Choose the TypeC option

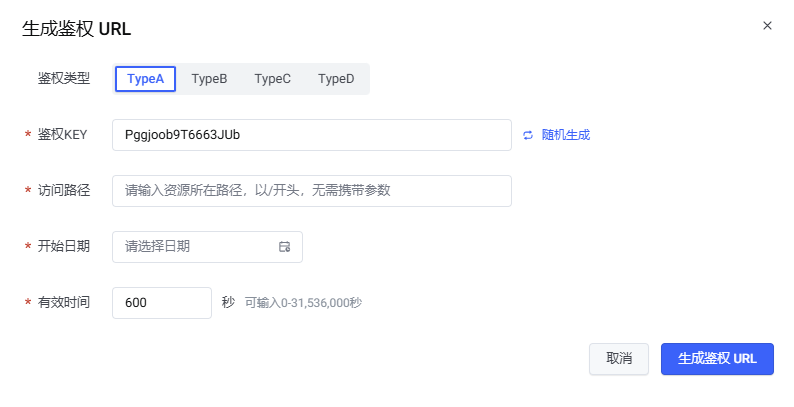coord(272,79)
